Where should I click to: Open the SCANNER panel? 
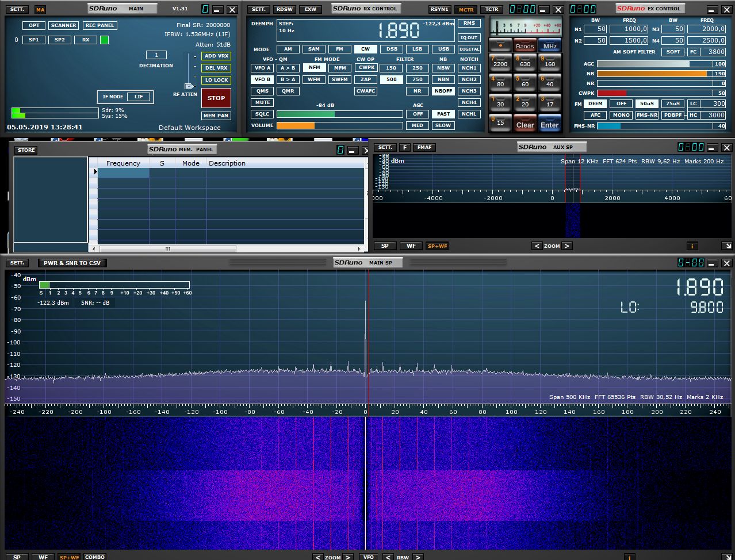(64, 25)
